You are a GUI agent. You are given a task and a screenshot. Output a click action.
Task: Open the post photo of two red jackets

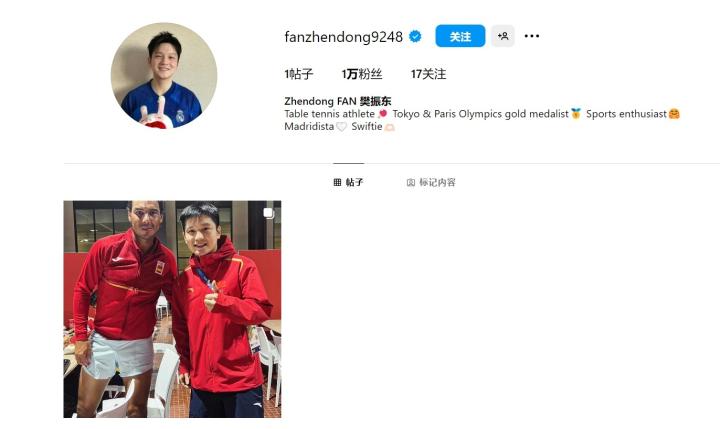pyautogui.click(x=172, y=309)
